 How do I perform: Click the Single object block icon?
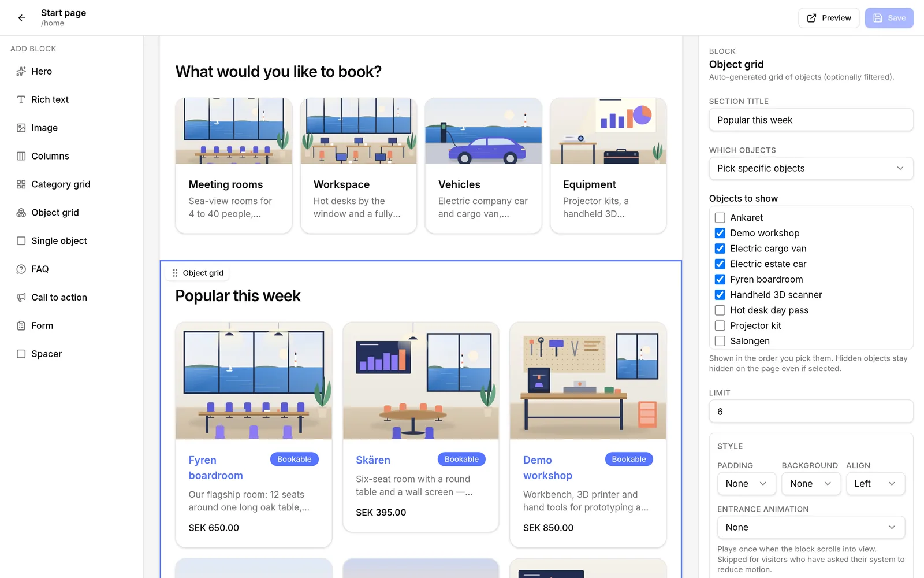point(21,241)
